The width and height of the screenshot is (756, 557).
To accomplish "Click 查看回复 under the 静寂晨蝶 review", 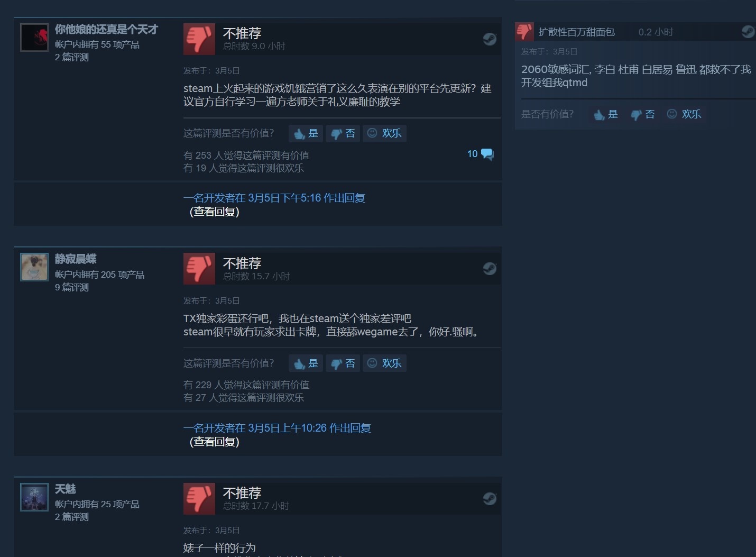I will pos(215,442).
